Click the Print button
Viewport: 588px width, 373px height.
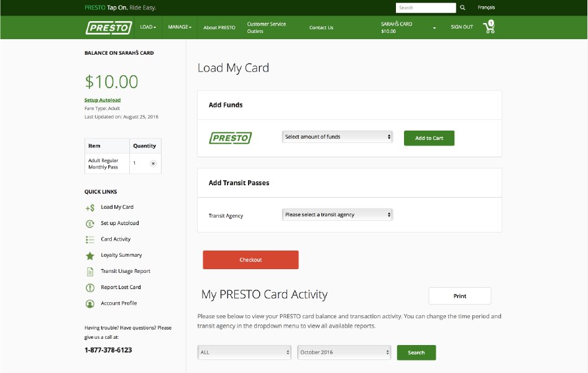click(460, 296)
